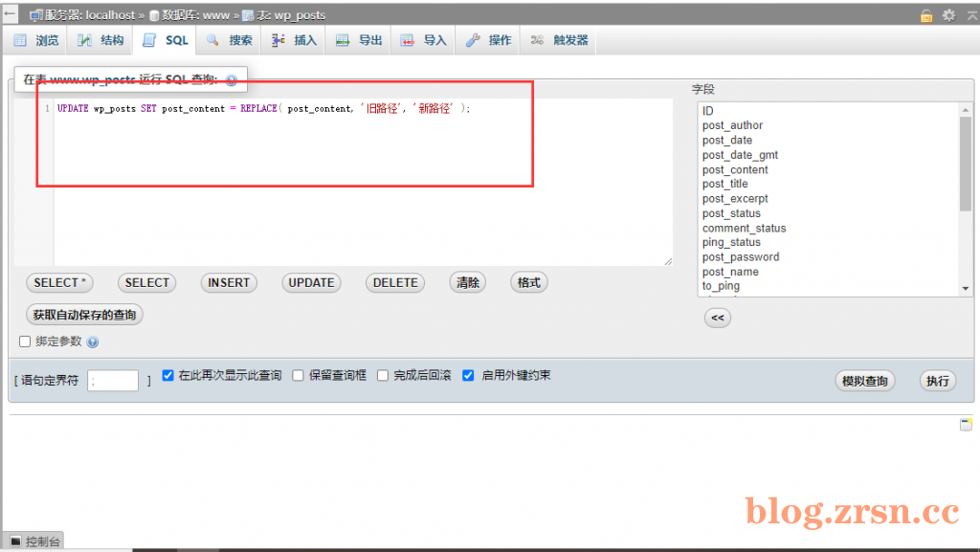
Task: Open page settings gear icon
Action: click(948, 15)
